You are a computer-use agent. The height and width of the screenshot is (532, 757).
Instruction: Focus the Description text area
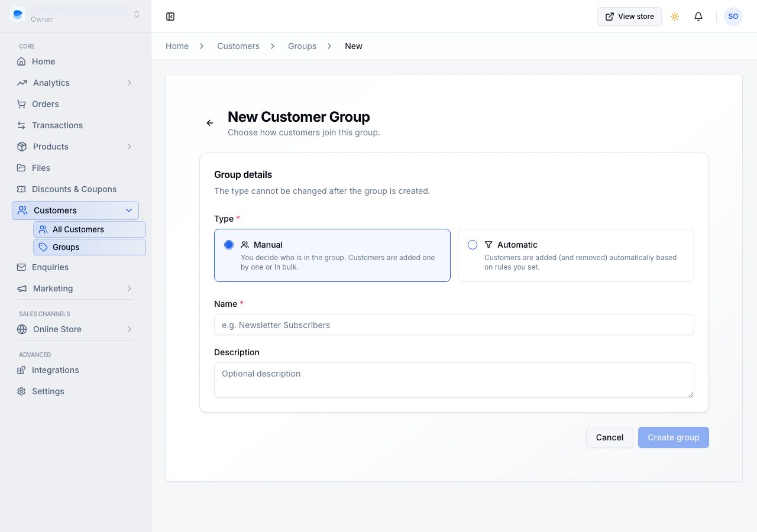point(454,380)
